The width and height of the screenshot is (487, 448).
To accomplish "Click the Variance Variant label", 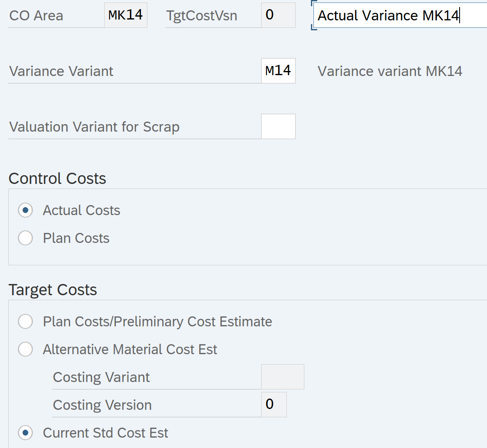I will [x=61, y=71].
